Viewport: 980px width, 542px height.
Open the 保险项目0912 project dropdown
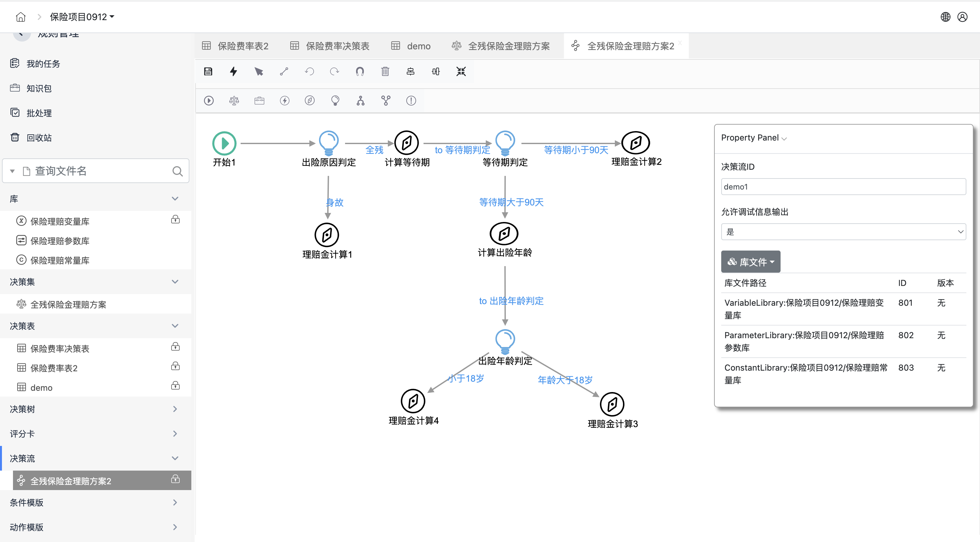click(82, 17)
